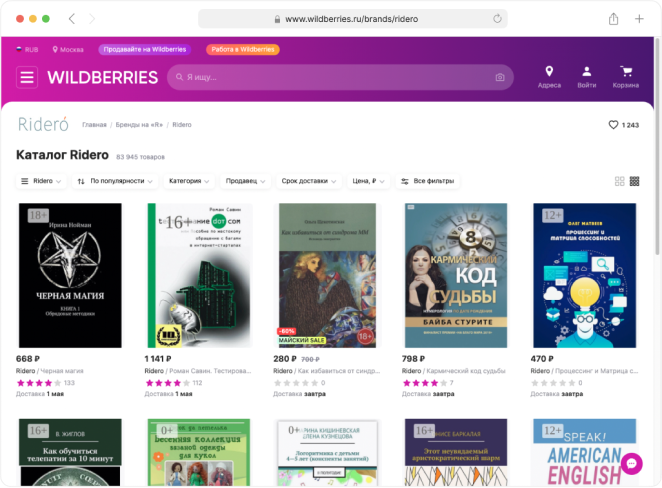Click the Я ищу search field
The height and width of the screenshot is (488, 662).
click(x=330, y=77)
